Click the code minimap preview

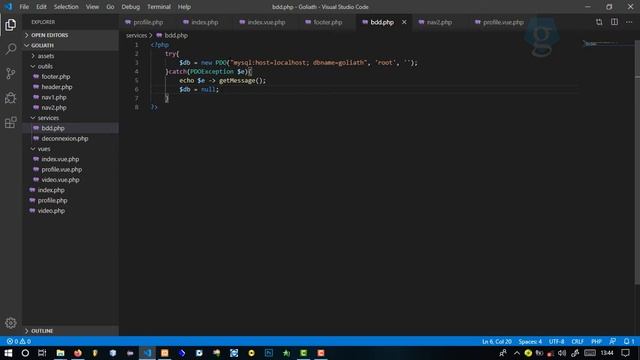[x=607, y=43]
